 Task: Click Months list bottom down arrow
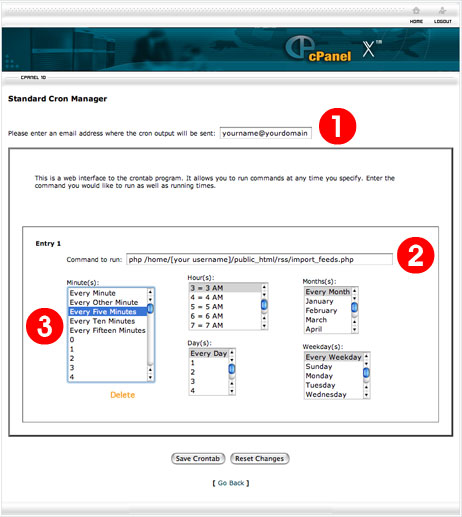pyautogui.click(x=354, y=330)
